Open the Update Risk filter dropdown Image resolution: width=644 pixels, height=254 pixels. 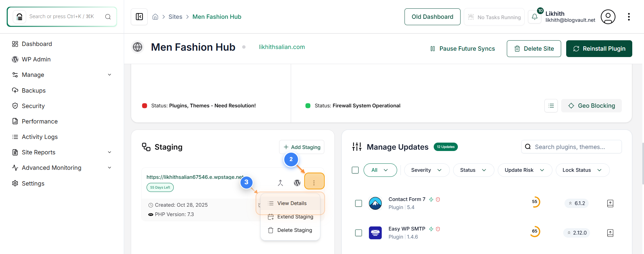pos(525,170)
